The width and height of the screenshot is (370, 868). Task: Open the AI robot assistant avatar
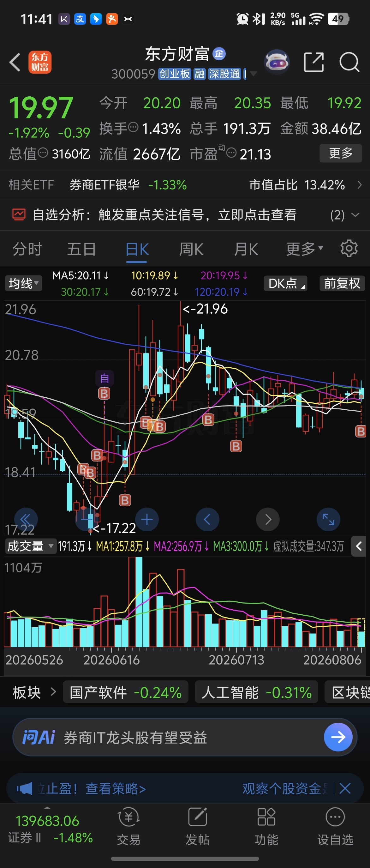[277, 62]
